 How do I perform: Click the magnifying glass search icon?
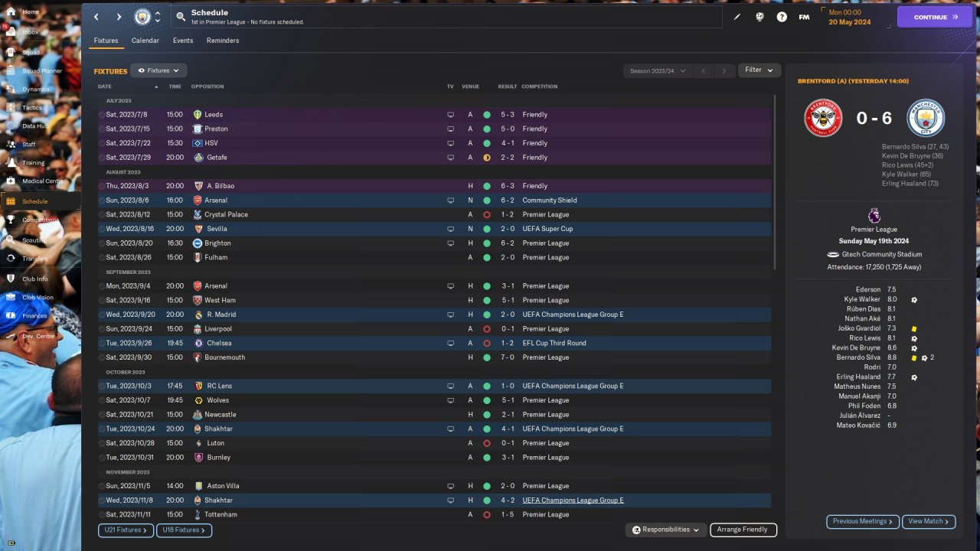[x=180, y=17]
